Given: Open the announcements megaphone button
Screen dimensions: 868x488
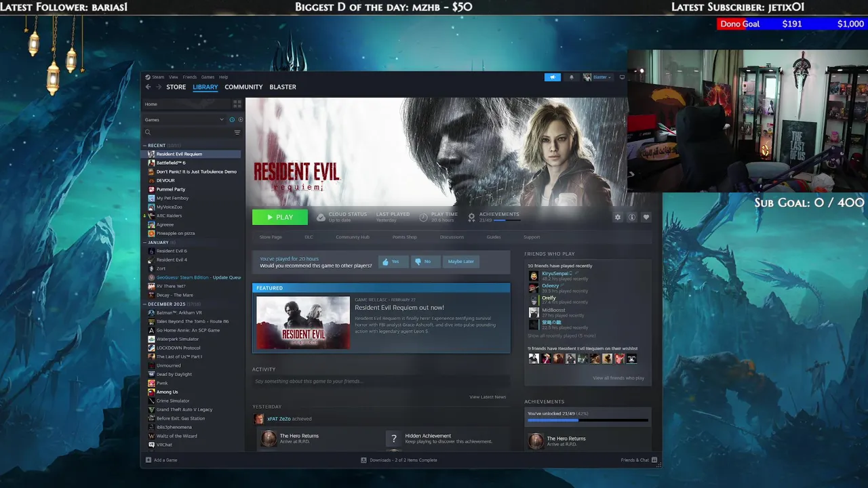Looking at the screenshot, I should click(x=553, y=77).
